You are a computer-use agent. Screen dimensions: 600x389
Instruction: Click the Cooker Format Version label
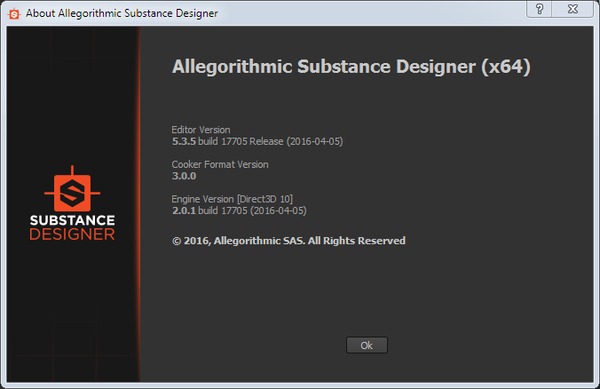point(220,164)
